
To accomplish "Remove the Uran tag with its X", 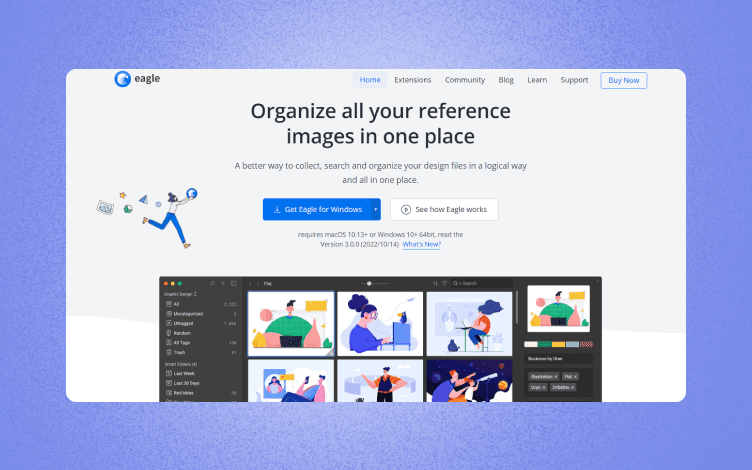I will 544,388.
